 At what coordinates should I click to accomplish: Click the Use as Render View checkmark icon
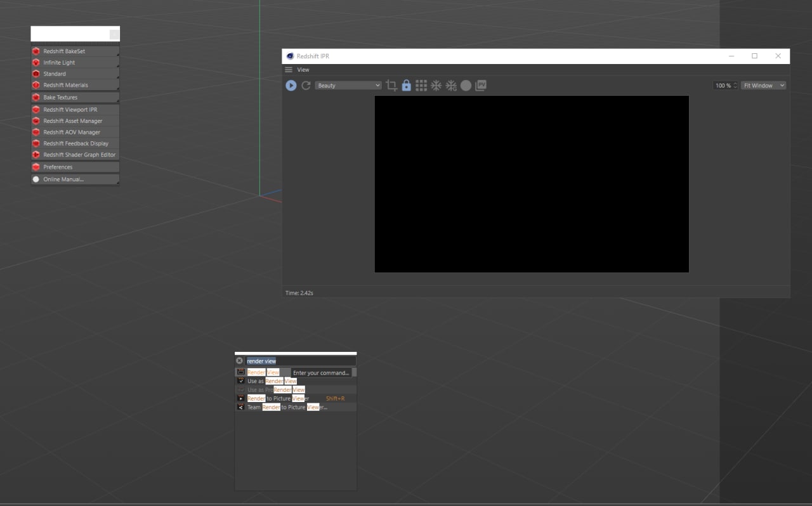pos(240,381)
